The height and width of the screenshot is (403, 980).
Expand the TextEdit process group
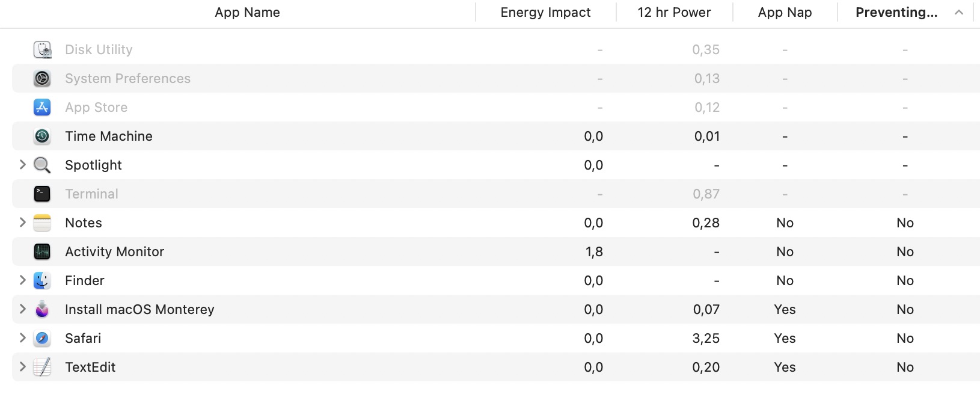(x=22, y=366)
